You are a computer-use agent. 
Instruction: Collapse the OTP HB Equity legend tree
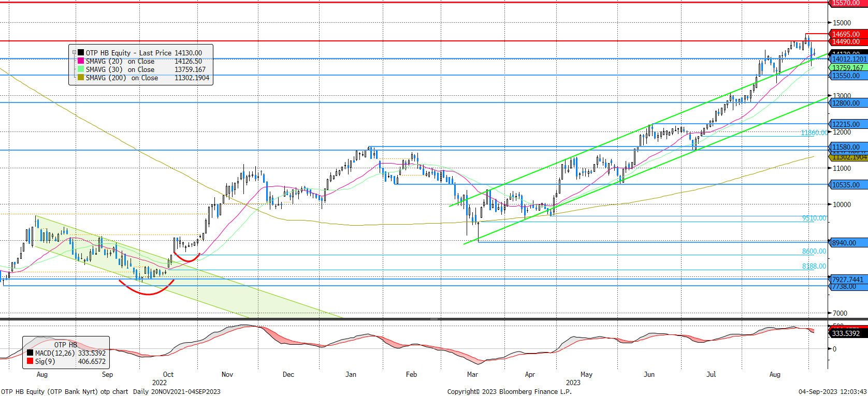pyautogui.click(x=74, y=53)
